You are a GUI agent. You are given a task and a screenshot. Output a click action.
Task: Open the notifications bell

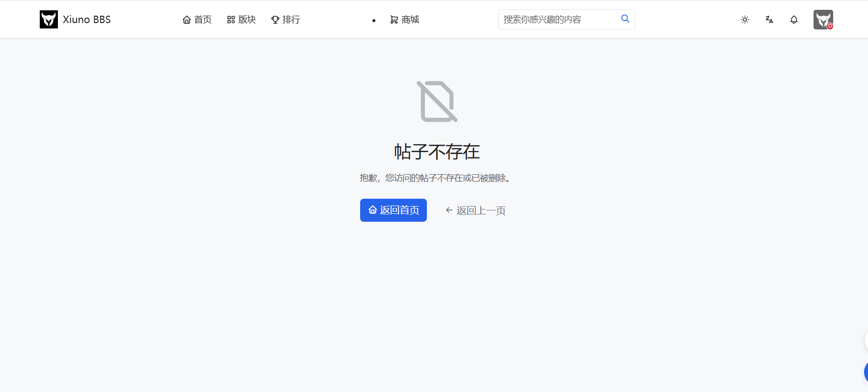coord(794,20)
